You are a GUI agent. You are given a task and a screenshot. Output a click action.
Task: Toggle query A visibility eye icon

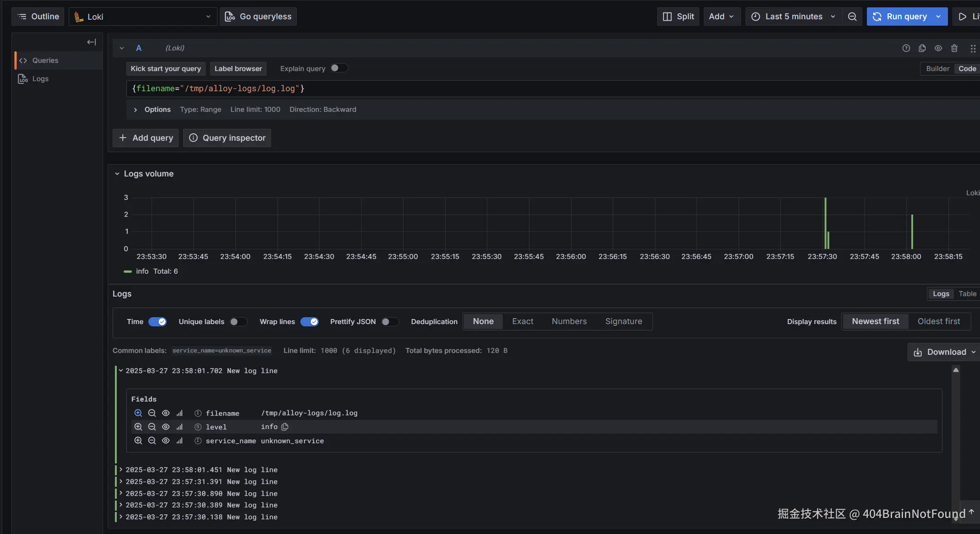pyautogui.click(x=938, y=48)
